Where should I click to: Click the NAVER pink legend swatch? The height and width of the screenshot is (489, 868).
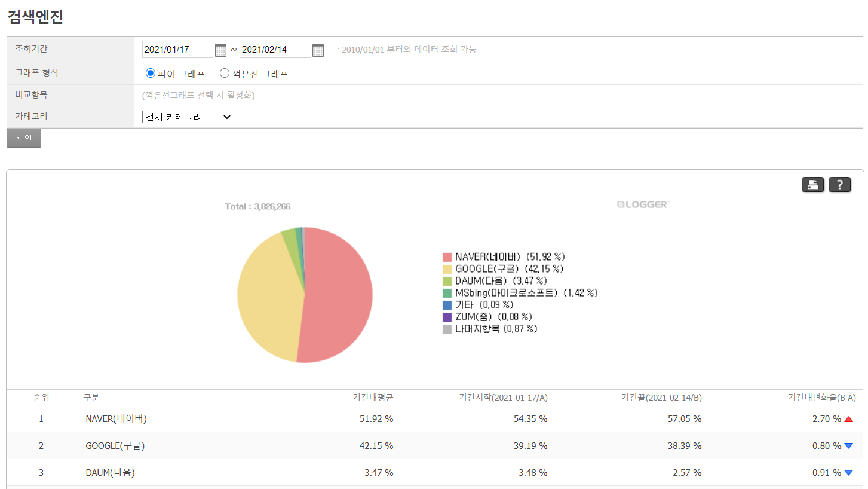click(x=447, y=257)
